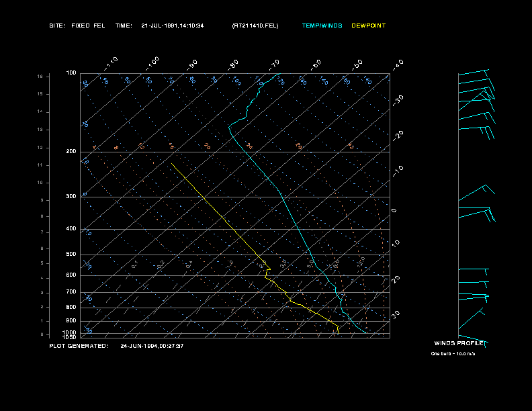Click the cyan TEMP/WINDS legend label
532x411 pixels.
click(x=322, y=26)
